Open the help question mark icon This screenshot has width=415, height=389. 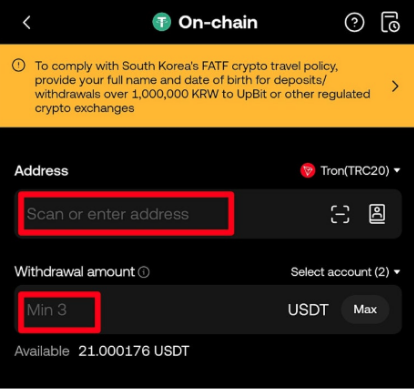tap(354, 22)
